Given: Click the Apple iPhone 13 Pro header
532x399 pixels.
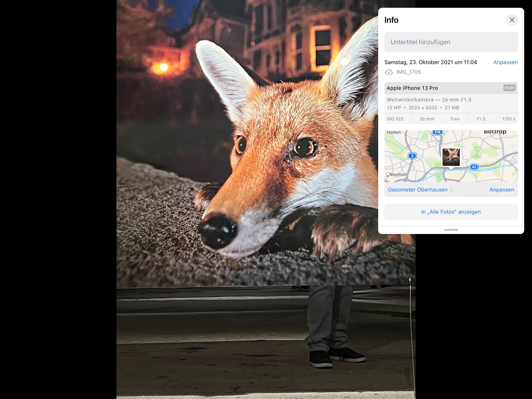Looking at the screenshot, I should click(x=412, y=88).
